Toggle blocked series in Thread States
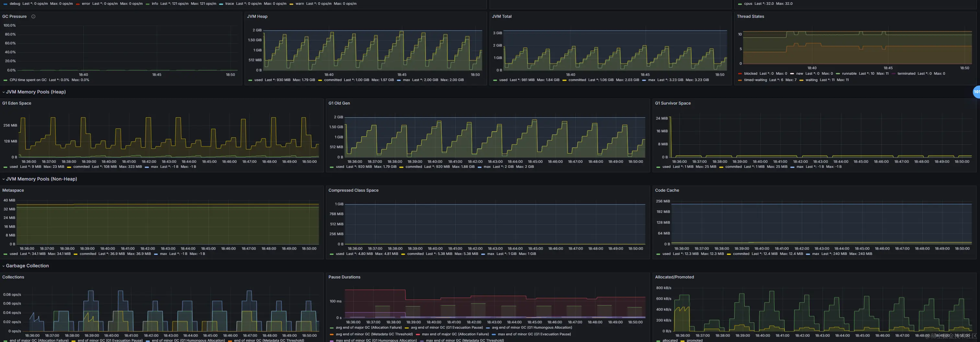The width and height of the screenshot is (980, 342). [751, 74]
